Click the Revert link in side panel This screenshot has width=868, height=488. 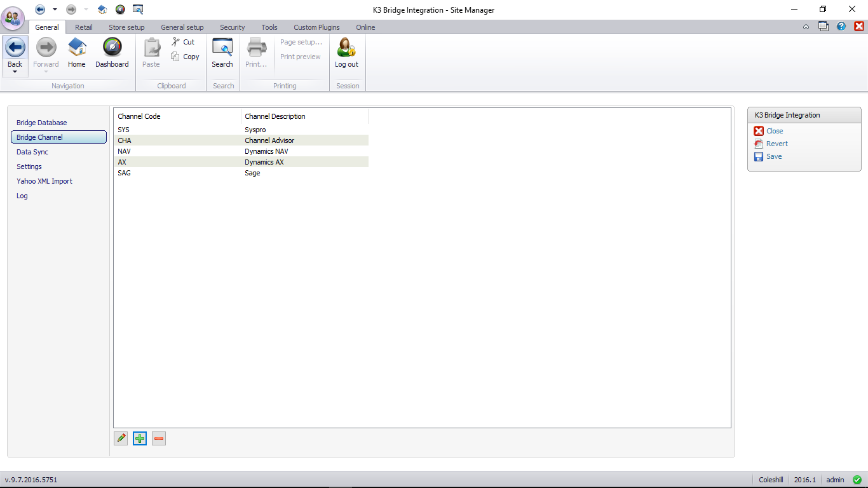(776, 144)
